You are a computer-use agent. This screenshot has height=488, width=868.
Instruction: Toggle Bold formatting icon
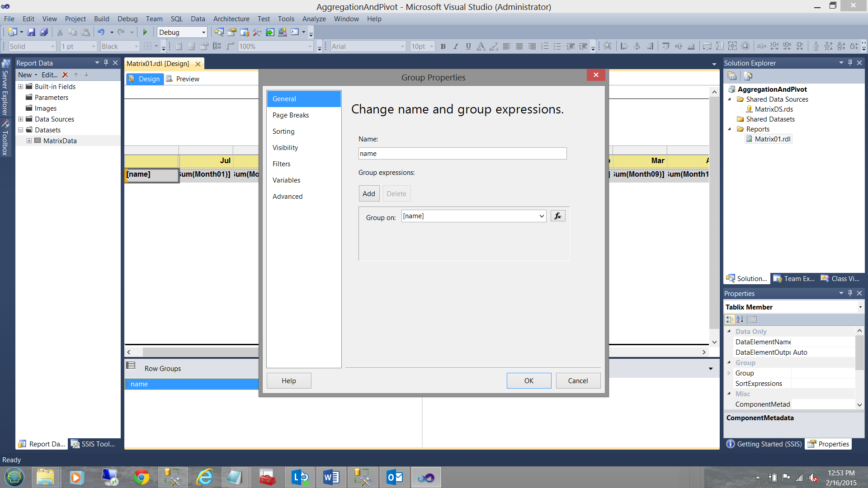pyautogui.click(x=443, y=46)
